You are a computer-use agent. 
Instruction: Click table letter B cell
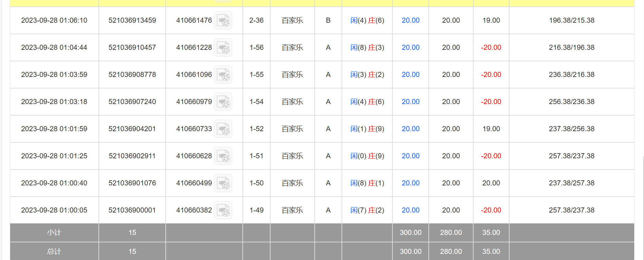[x=328, y=20]
